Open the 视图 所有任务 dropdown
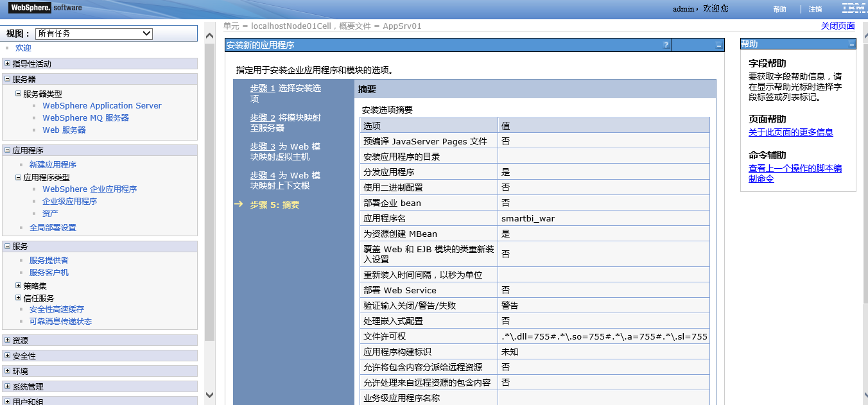Screen dimensions: 868x405 pos(94,33)
